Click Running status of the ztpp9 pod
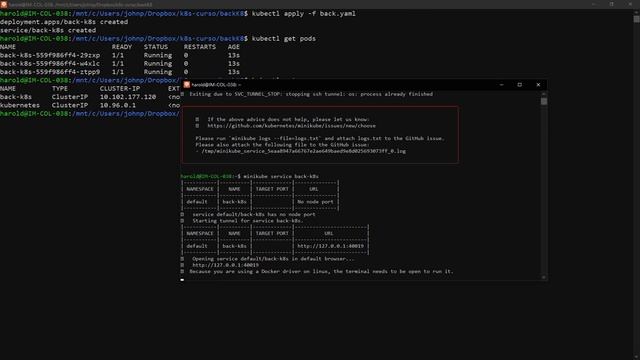This screenshot has width=640, height=360. tap(158, 72)
